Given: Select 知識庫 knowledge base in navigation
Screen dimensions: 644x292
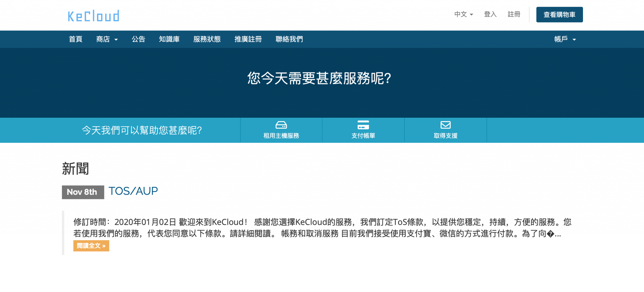Looking at the screenshot, I should [x=169, y=39].
